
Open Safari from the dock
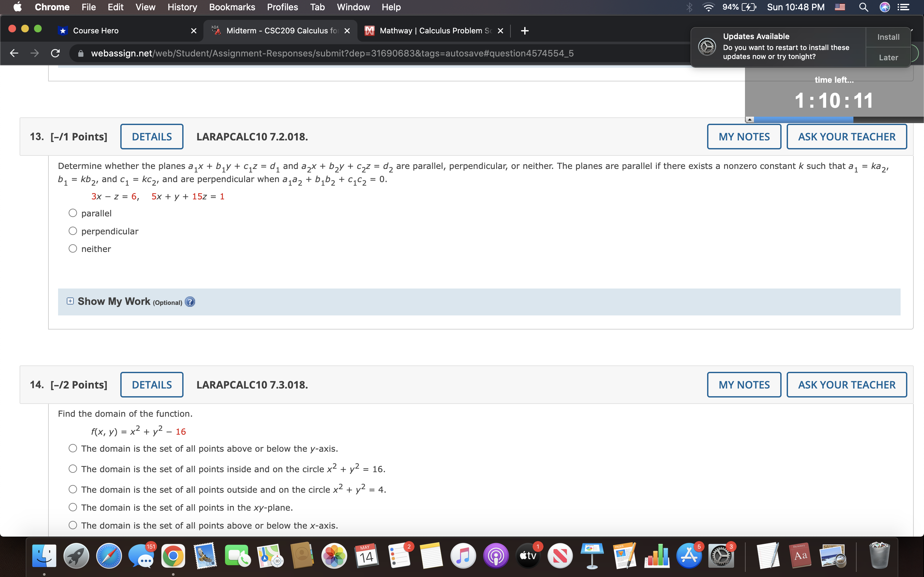(109, 556)
